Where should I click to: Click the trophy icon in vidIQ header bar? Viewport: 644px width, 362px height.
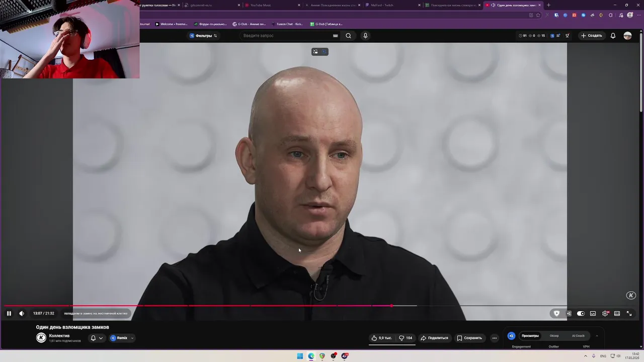point(567,36)
